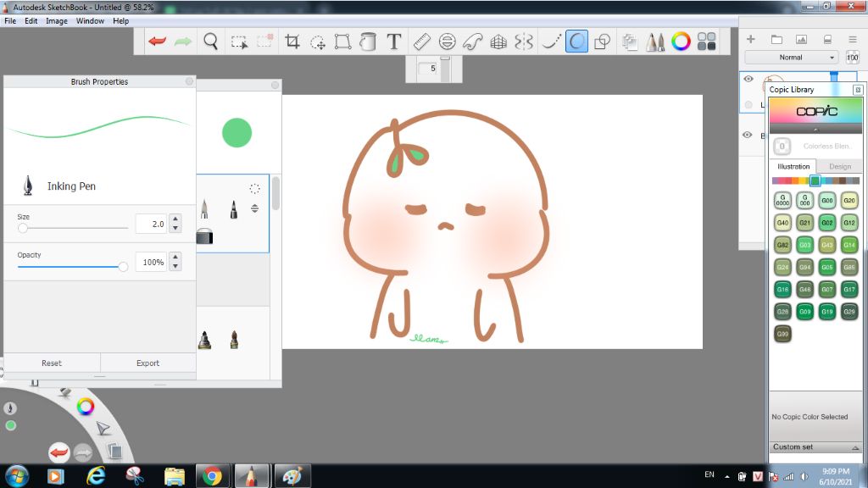Open the Help menu
The height and width of the screenshot is (488, 868).
coord(120,21)
